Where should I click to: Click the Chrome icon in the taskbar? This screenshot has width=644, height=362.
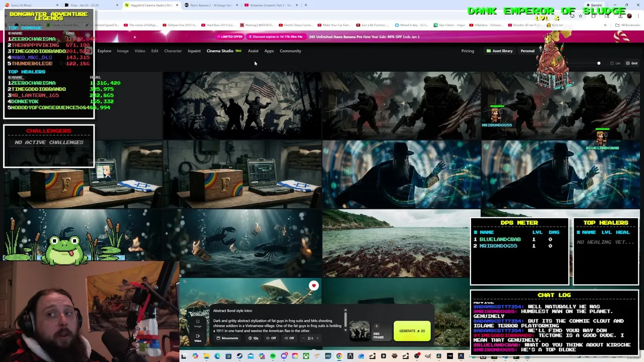[339, 356]
